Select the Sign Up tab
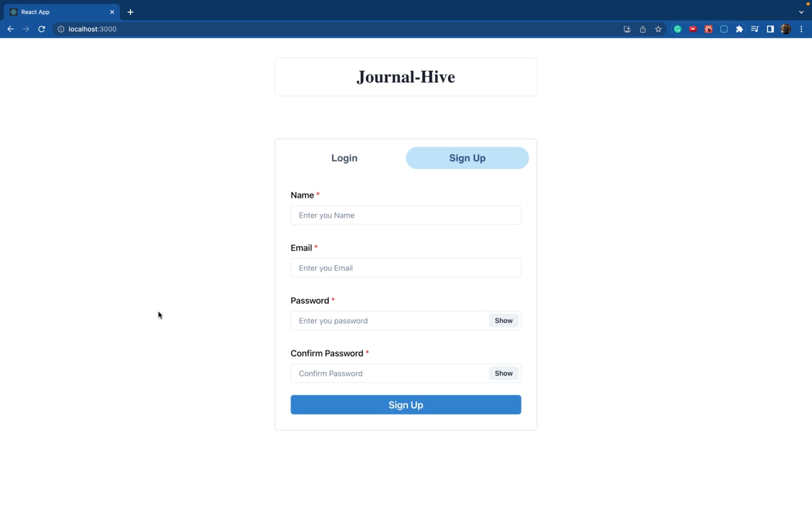 pyautogui.click(x=467, y=158)
